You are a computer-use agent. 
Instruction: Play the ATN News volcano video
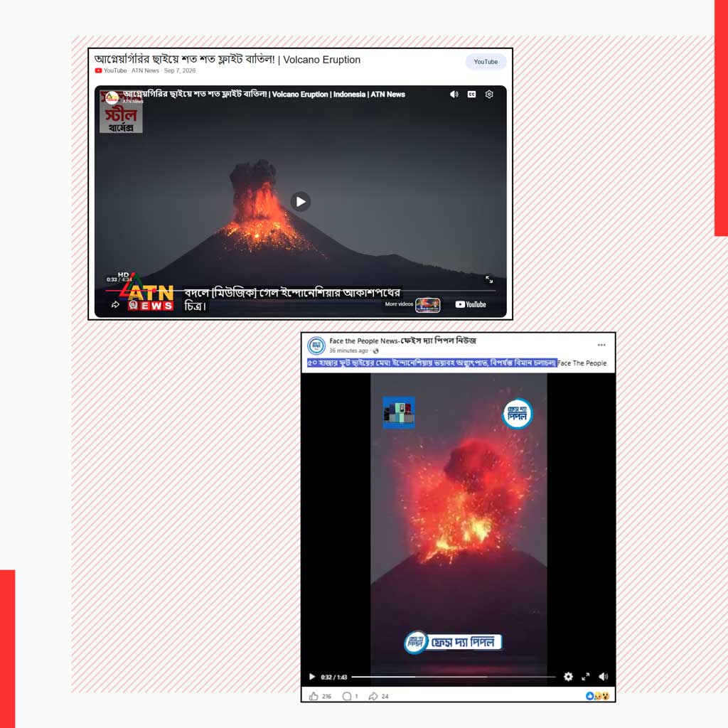coord(301,201)
